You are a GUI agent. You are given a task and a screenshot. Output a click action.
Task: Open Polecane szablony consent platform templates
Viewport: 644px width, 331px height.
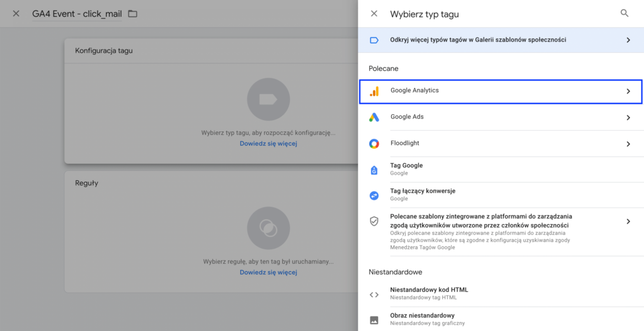pos(501,232)
